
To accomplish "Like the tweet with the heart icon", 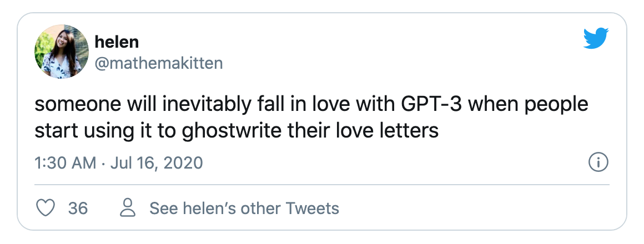I will pyautogui.click(x=45, y=209).
